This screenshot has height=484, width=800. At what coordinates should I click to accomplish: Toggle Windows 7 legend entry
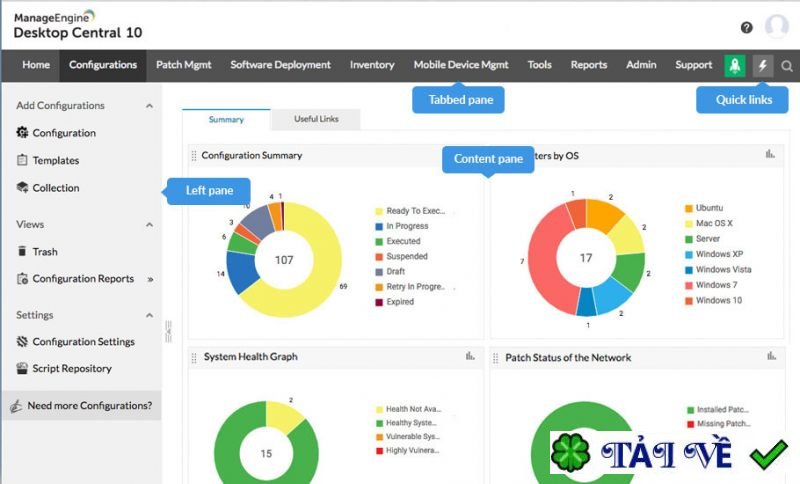(x=711, y=285)
